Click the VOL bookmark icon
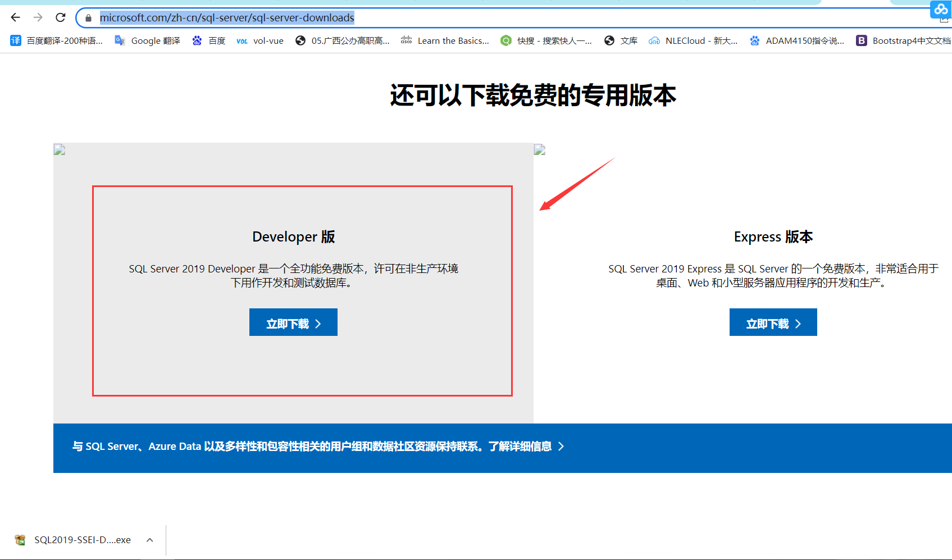This screenshot has height=560, width=952. (x=242, y=41)
